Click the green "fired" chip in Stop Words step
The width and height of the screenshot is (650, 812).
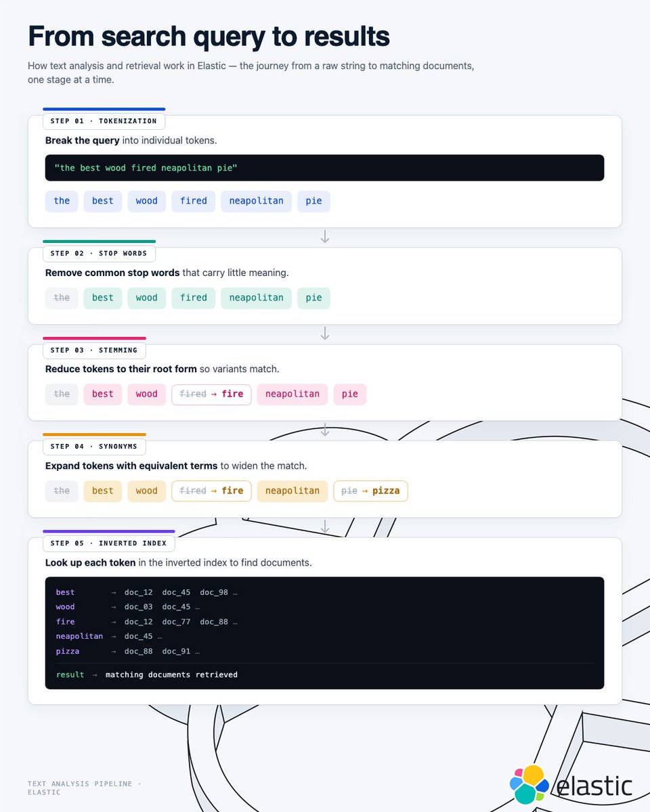pyautogui.click(x=194, y=298)
